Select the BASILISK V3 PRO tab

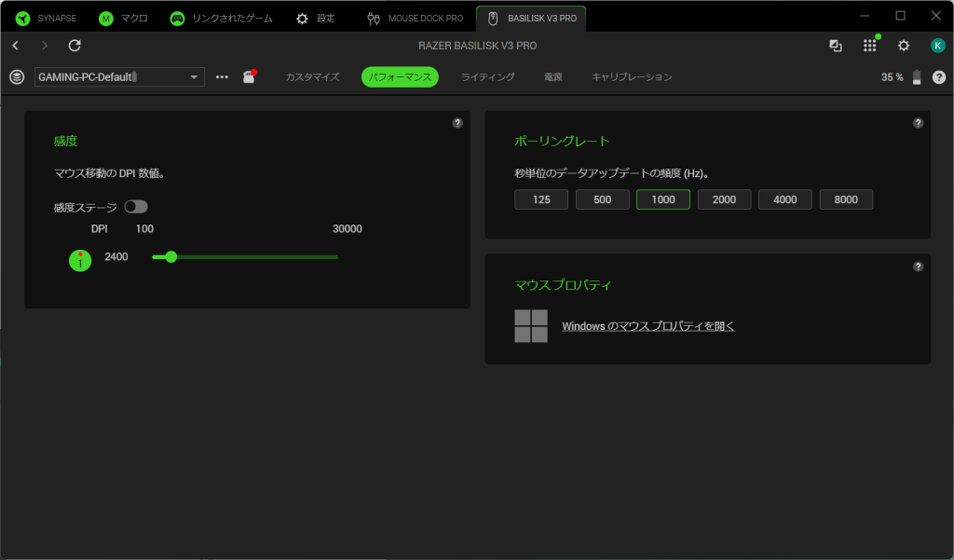[531, 19]
